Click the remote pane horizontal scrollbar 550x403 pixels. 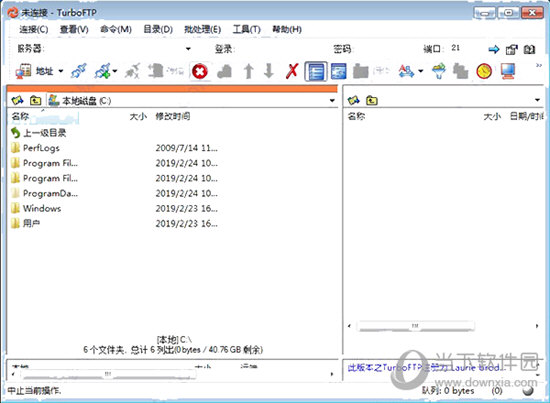(x=415, y=326)
